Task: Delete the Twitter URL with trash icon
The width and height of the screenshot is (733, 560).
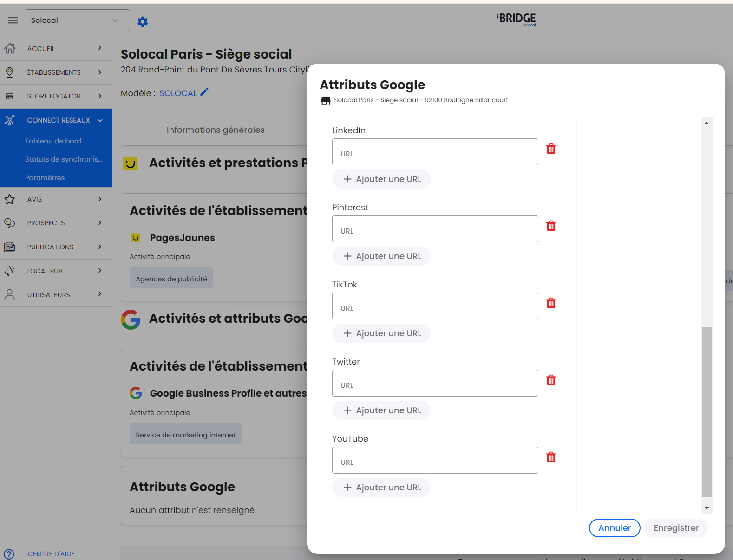Action: [x=551, y=380]
